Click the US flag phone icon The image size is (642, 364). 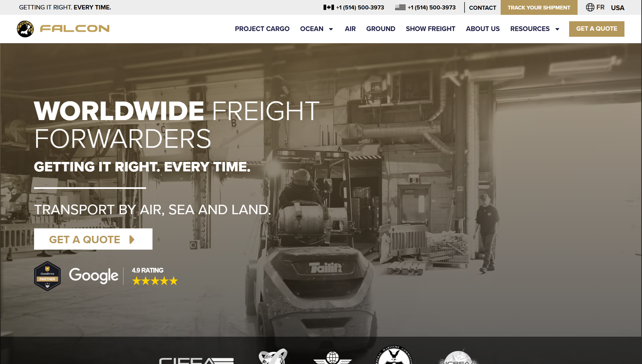coord(400,7)
